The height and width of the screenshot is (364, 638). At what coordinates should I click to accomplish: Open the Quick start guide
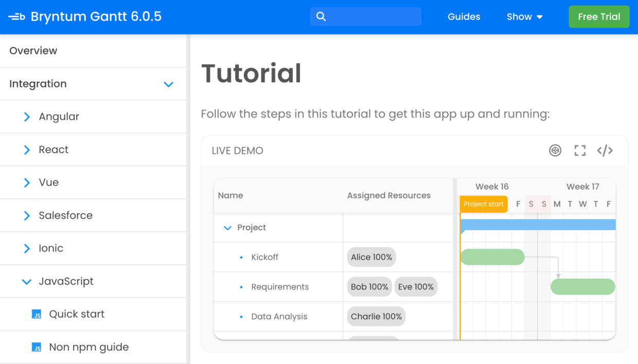click(77, 314)
